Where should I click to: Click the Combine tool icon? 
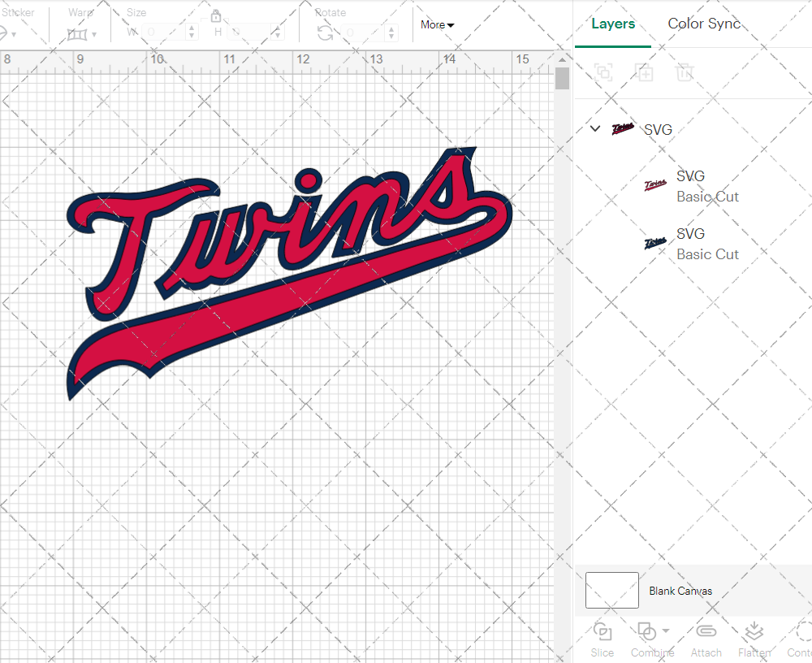646,632
